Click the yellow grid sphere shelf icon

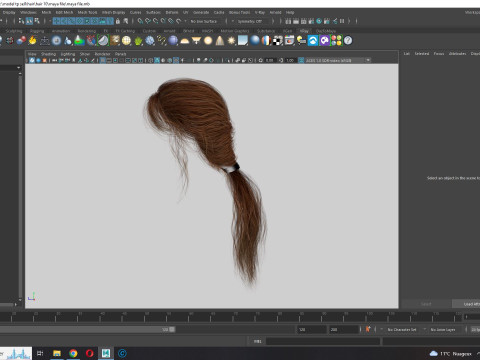(126, 41)
